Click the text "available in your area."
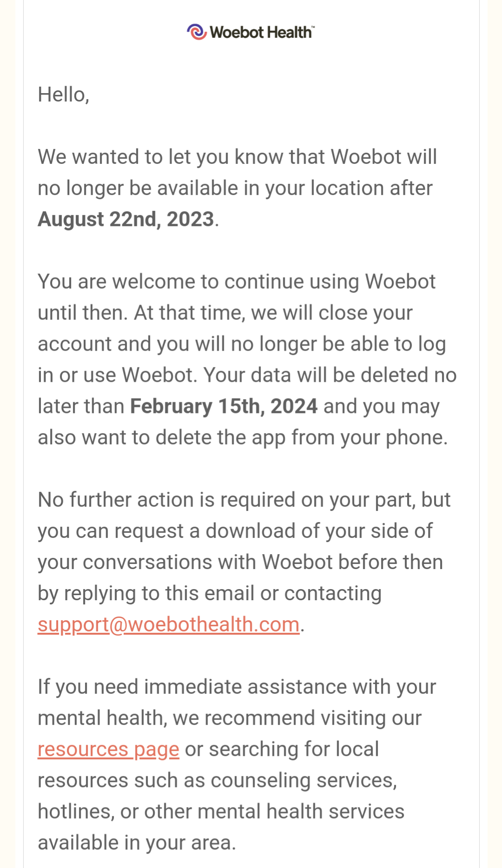 pyautogui.click(x=137, y=843)
